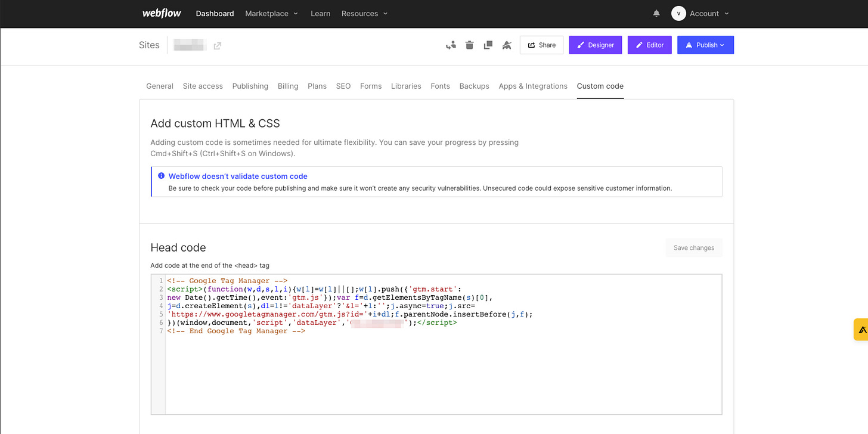Expand the Marketplace menu
Viewport: 868px width, 434px height.
click(x=271, y=13)
